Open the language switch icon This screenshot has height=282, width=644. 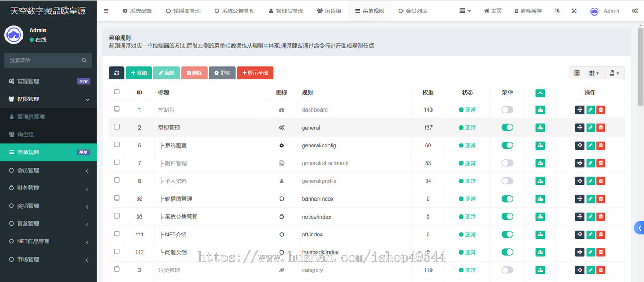pos(557,11)
